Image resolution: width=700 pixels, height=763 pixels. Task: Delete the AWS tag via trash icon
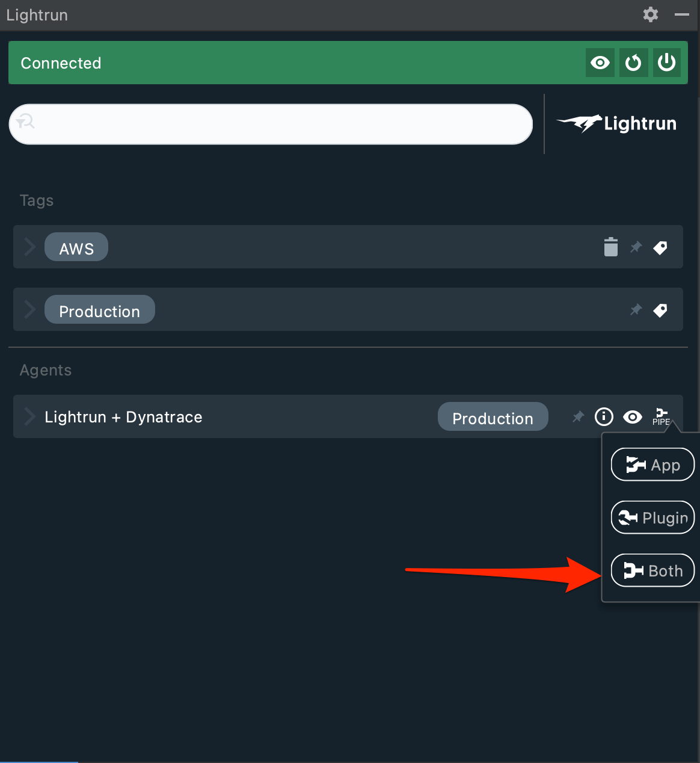pyautogui.click(x=610, y=247)
